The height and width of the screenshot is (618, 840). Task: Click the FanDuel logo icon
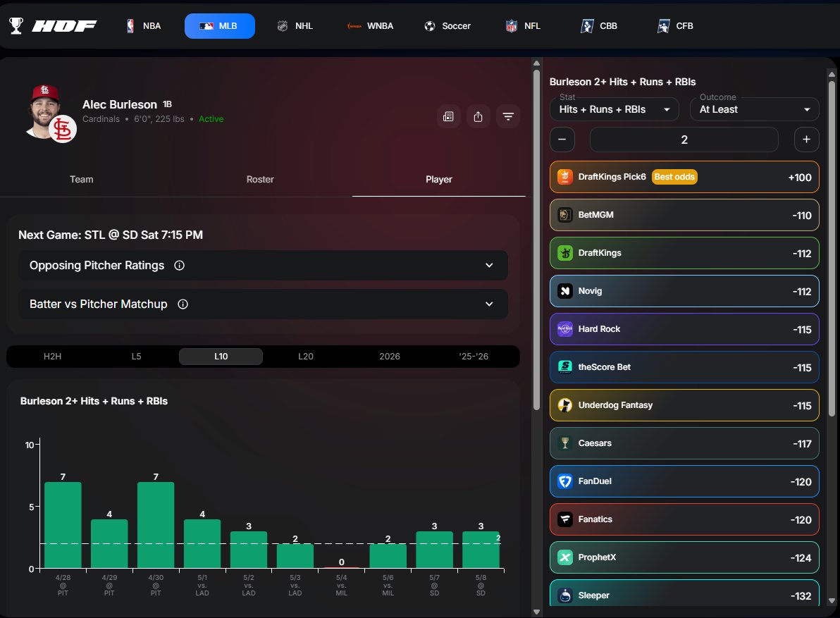pos(565,481)
